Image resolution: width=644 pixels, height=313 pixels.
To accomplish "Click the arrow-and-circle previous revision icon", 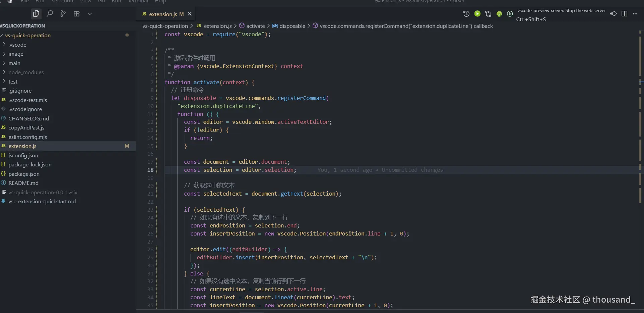I will coord(613,14).
